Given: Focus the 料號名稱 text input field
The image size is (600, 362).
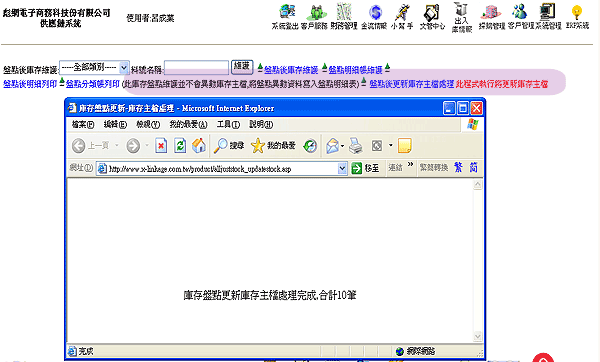Looking at the screenshot, I should click(x=196, y=68).
